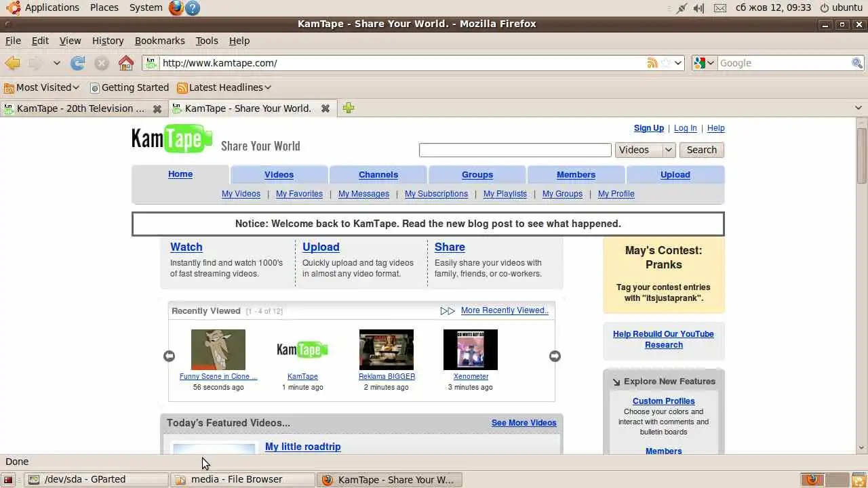This screenshot has height=488, width=868.
Task: Open the search engine selector dropdown
Action: (704, 63)
